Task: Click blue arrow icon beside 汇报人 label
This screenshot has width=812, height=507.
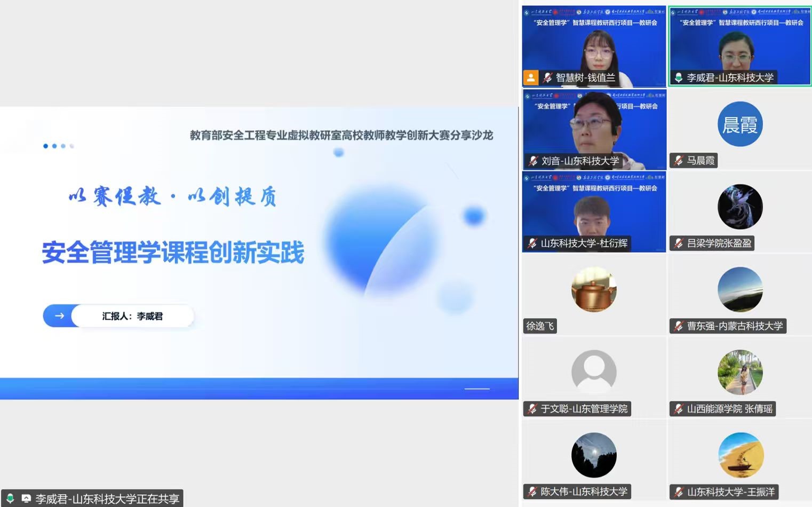Action: 60,316
